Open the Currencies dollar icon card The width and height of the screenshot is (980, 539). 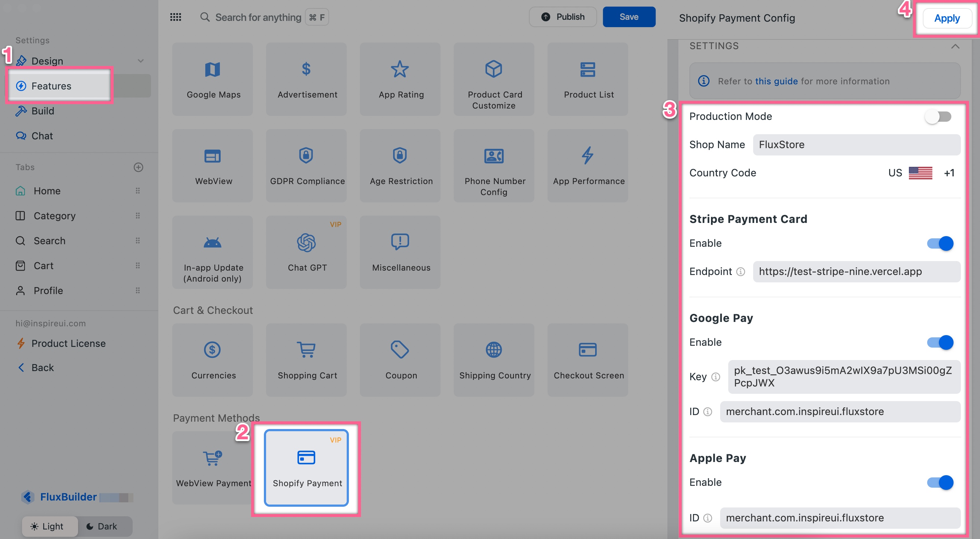[212, 350]
